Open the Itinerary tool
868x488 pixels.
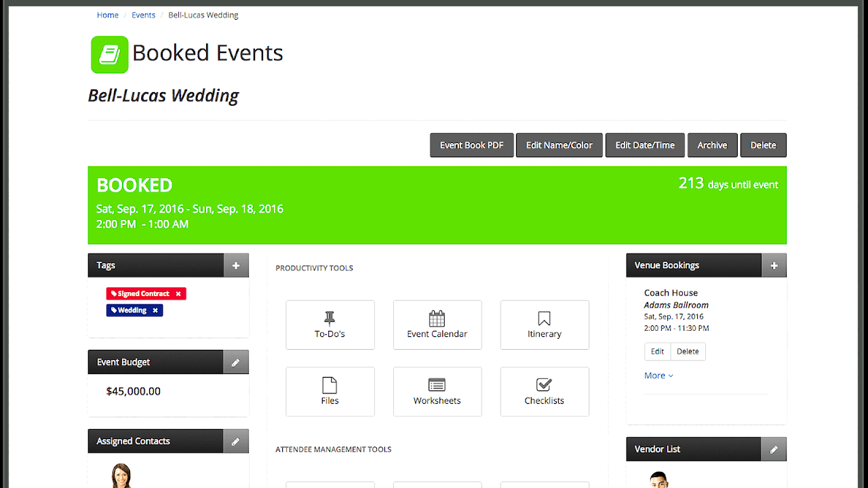point(545,325)
